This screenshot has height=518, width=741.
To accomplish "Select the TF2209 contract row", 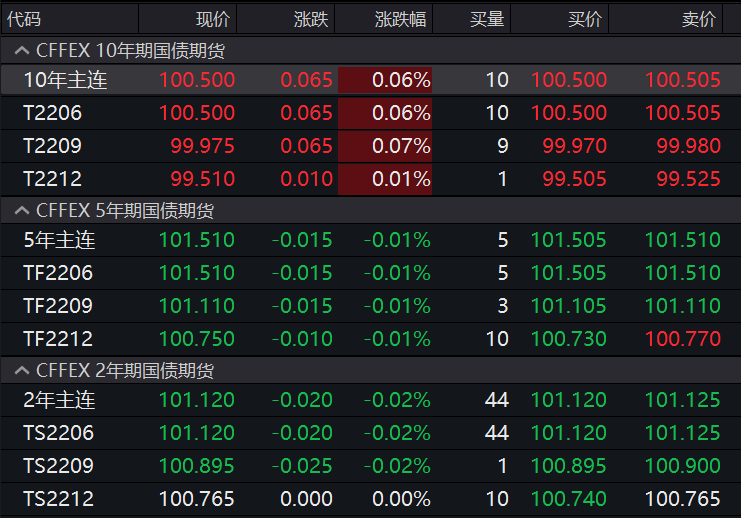I will (58, 306).
